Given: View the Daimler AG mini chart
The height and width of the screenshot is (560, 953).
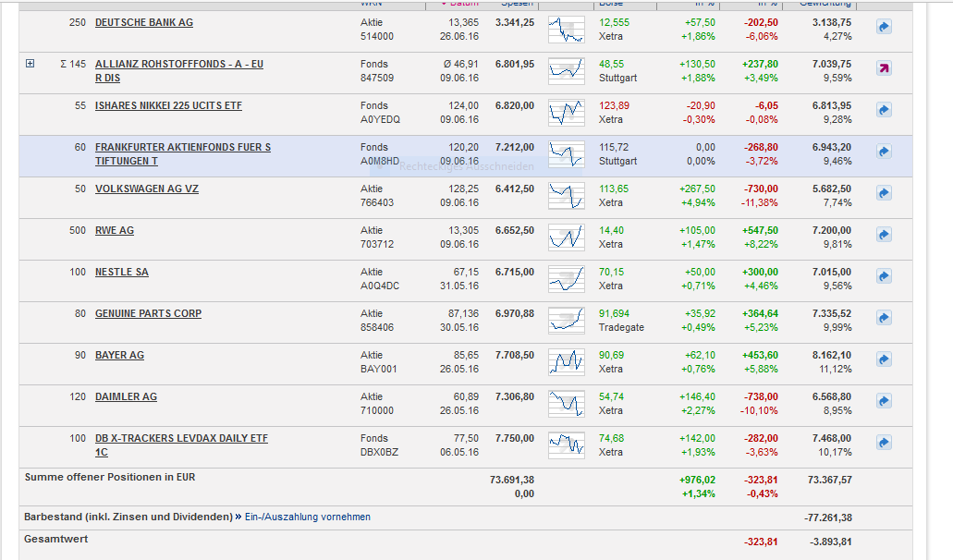Looking at the screenshot, I should (567, 404).
